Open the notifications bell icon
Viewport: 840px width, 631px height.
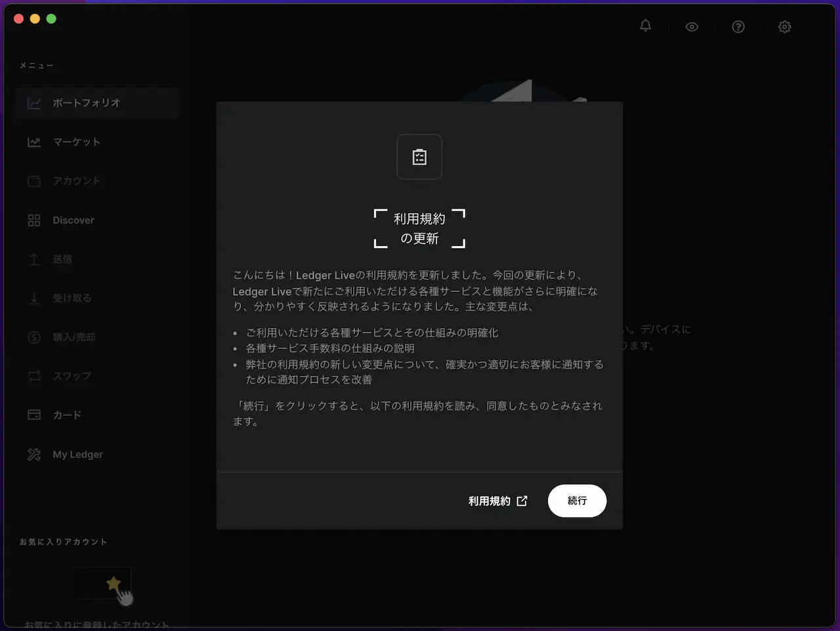click(646, 26)
